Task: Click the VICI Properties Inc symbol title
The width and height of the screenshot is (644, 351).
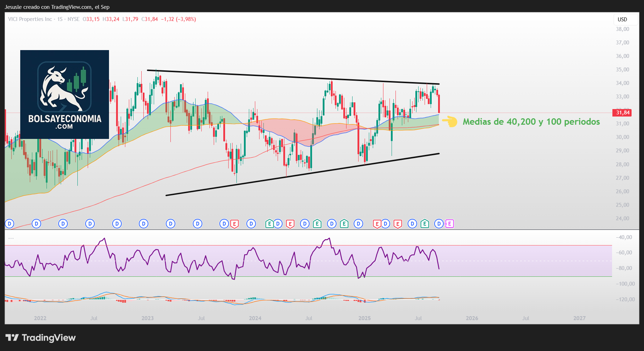Action: click(30, 19)
